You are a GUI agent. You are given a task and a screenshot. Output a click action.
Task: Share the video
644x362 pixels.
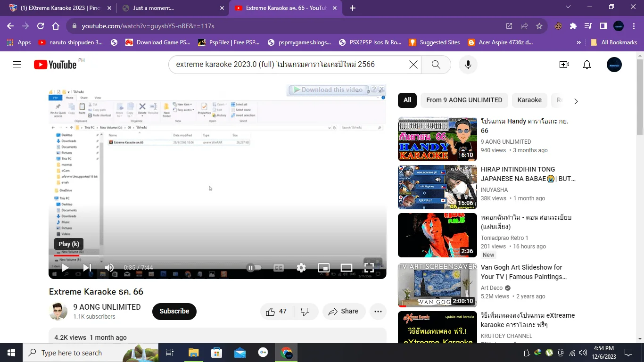point(344,312)
